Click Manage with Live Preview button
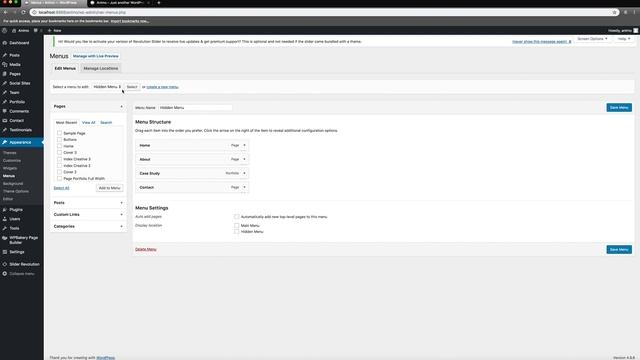 96,56
